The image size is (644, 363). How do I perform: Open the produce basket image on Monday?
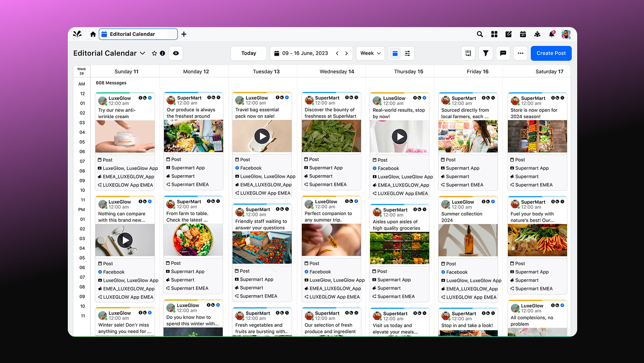tap(193, 136)
